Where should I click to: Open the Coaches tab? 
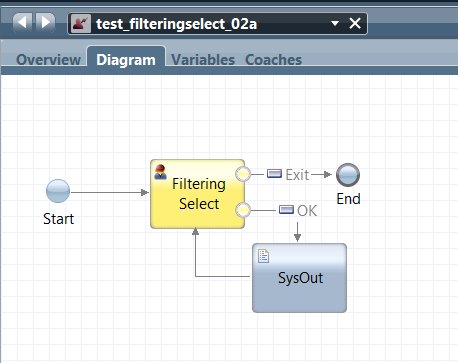point(274,60)
